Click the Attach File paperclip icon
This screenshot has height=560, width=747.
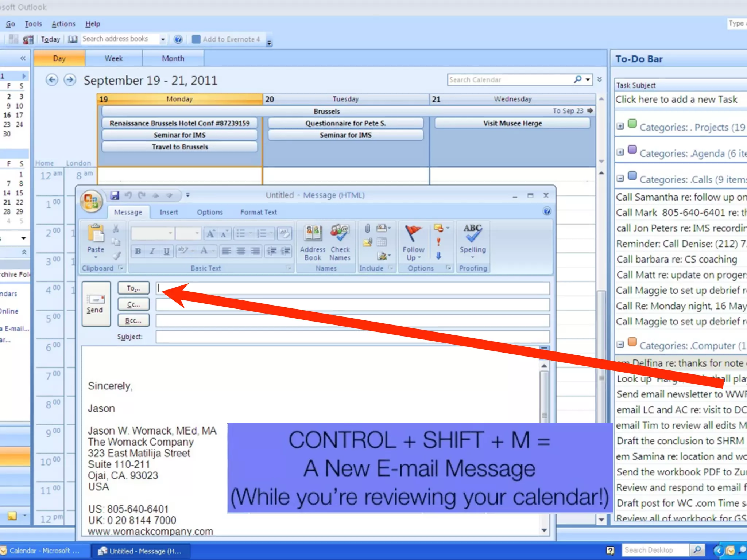367,229
